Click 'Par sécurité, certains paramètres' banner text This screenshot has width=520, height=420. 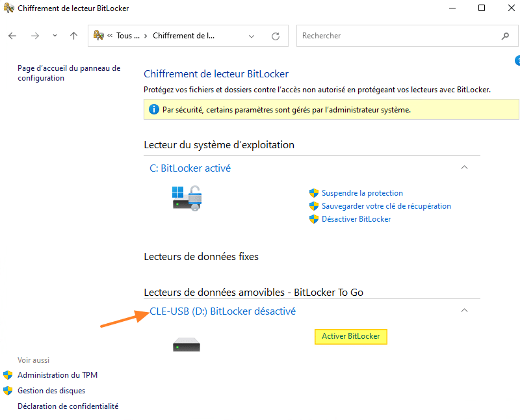click(x=287, y=110)
